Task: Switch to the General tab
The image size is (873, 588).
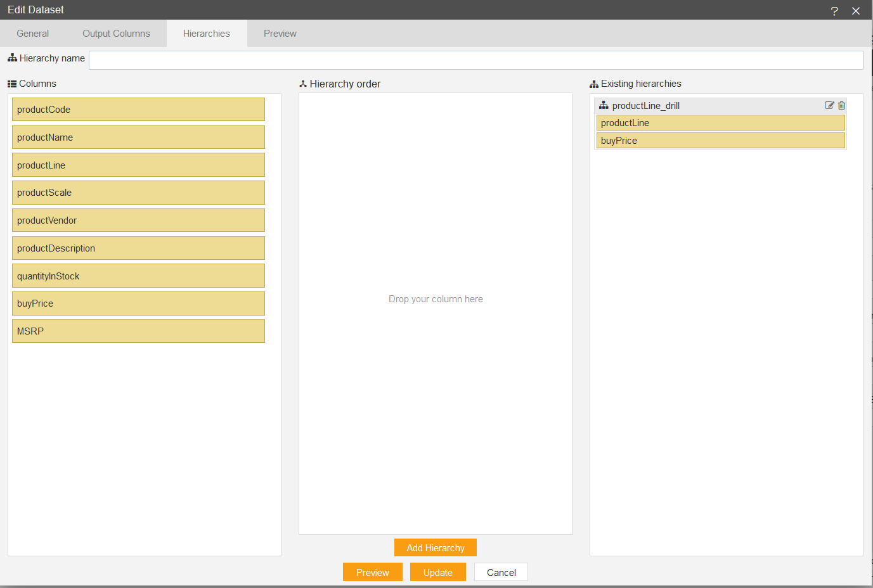Action: 33,34
